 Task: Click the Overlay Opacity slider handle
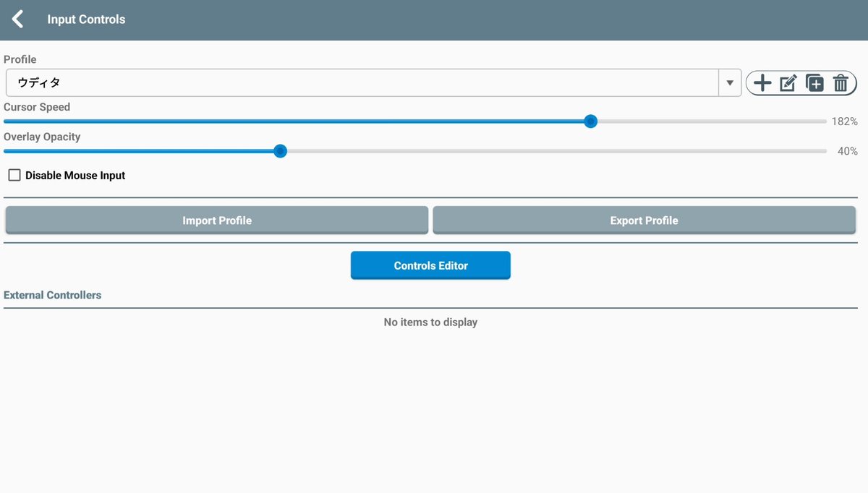point(280,151)
